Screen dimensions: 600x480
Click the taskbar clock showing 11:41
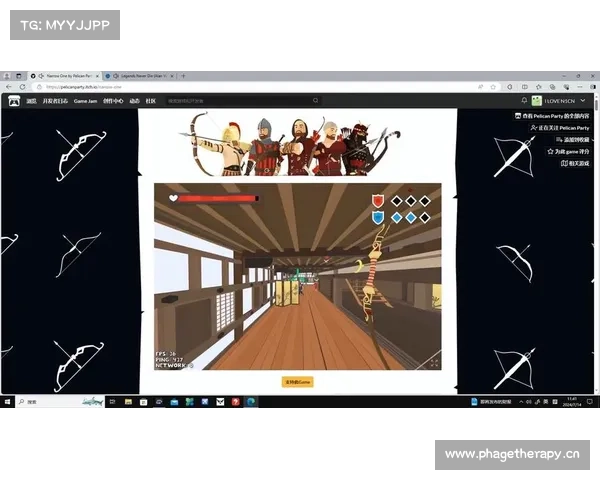[572, 402]
